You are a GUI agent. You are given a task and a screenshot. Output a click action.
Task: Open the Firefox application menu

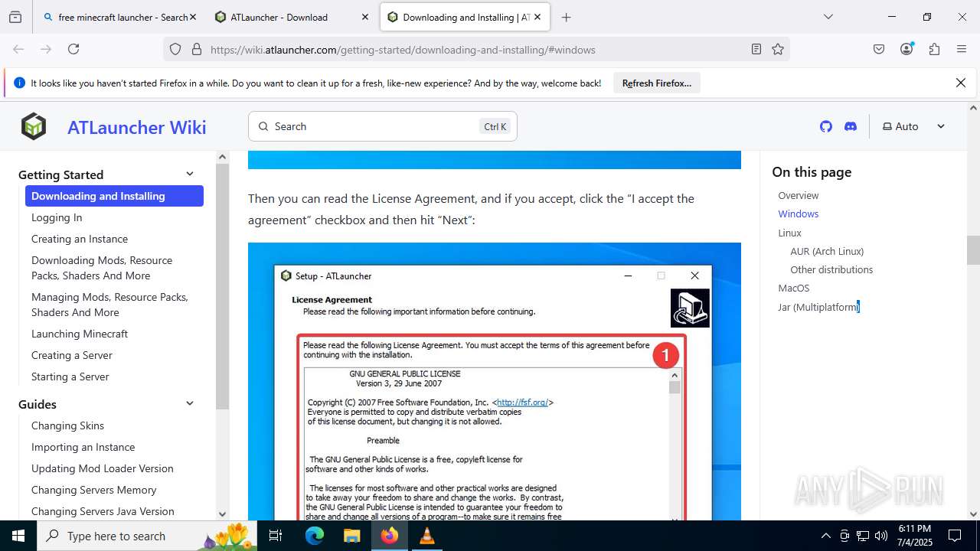pyautogui.click(x=962, y=49)
